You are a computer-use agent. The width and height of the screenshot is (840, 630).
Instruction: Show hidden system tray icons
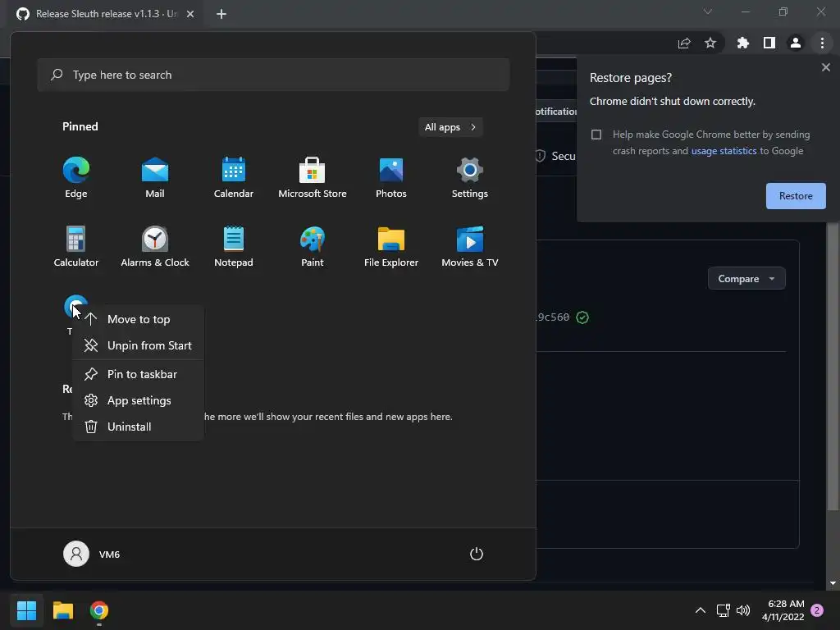(x=701, y=610)
